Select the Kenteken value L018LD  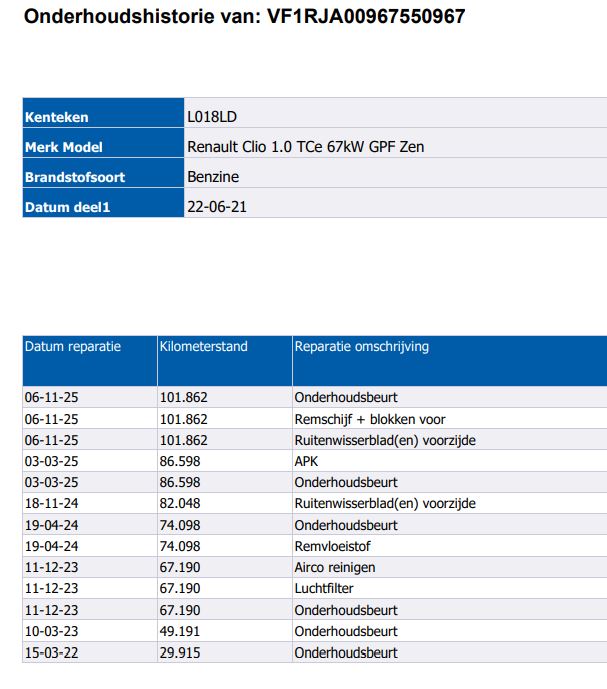[x=212, y=117]
